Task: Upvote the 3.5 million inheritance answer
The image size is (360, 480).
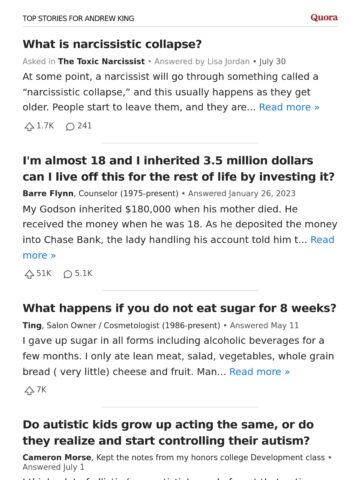Action: [29, 274]
